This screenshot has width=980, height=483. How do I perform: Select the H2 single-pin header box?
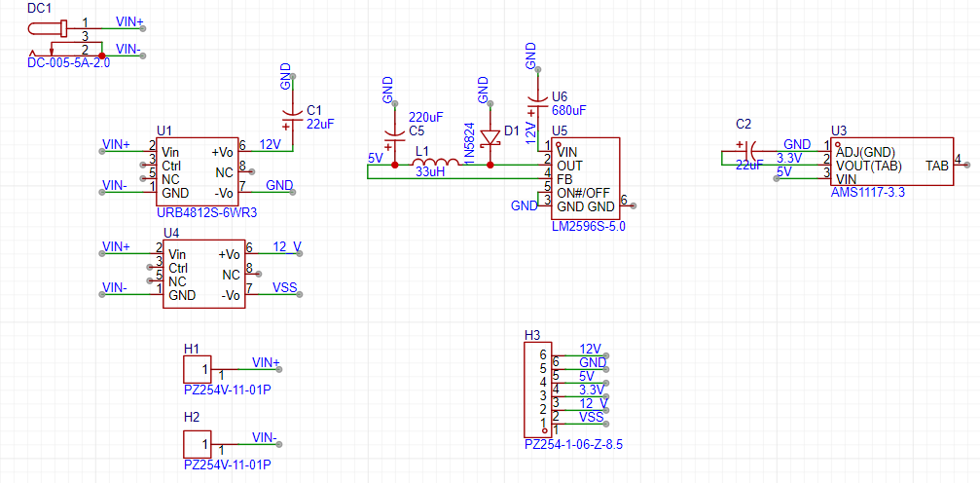click(x=197, y=444)
